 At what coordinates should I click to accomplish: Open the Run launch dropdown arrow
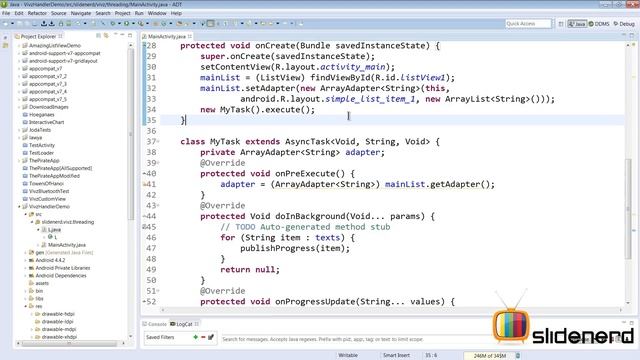(133, 23)
